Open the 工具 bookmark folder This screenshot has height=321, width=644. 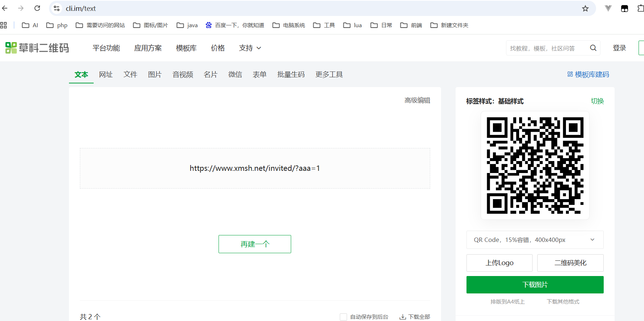pos(324,25)
